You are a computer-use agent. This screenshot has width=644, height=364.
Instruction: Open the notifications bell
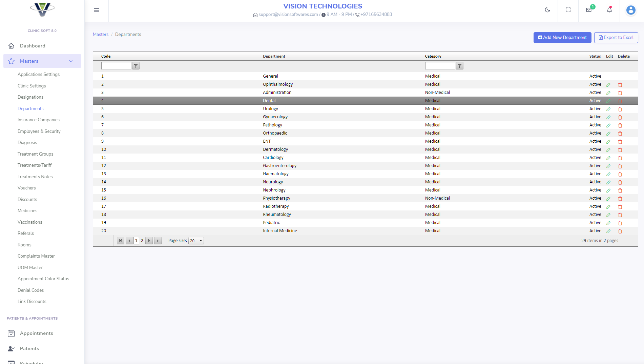pyautogui.click(x=609, y=10)
